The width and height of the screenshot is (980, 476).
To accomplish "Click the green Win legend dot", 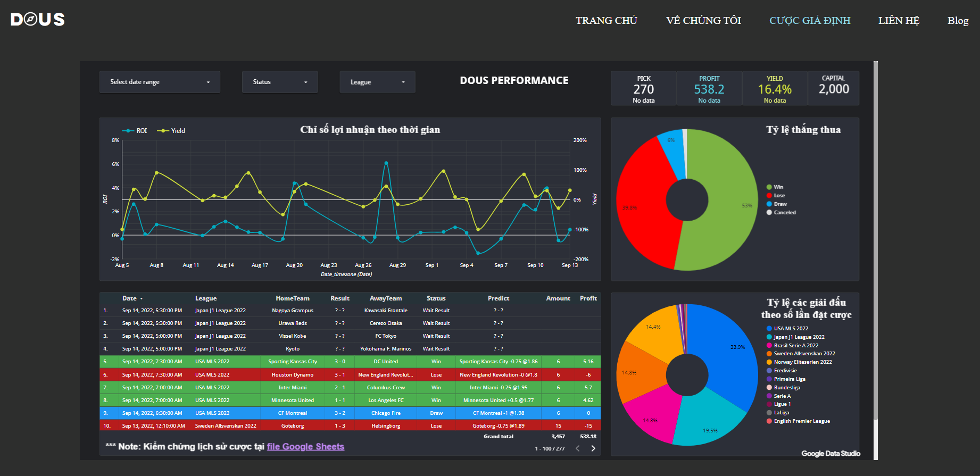I will [x=769, y=187].
